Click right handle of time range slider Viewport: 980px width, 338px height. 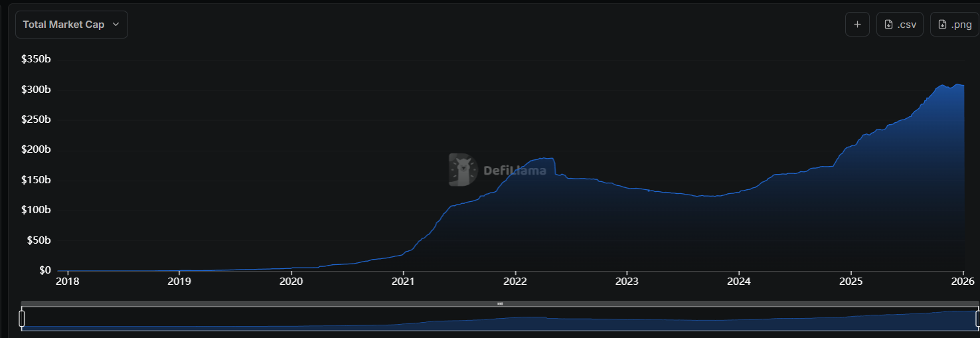pyautogui.click(x=977, y=319)
